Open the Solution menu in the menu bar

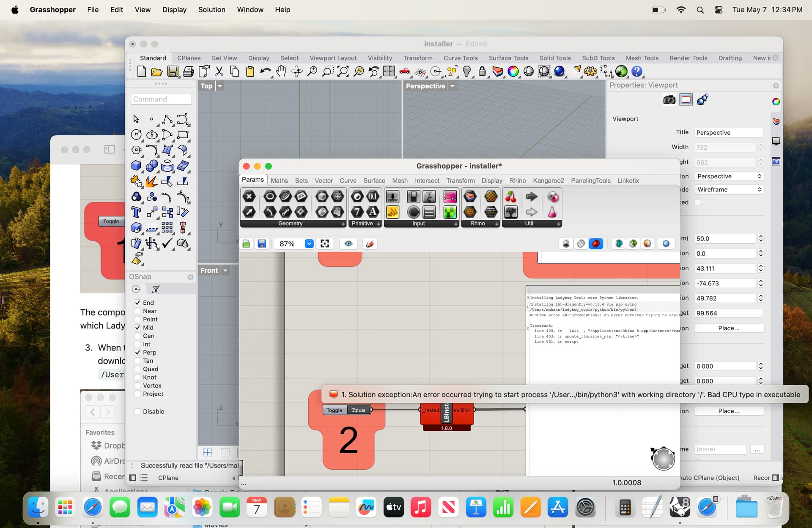pos(211,9)
